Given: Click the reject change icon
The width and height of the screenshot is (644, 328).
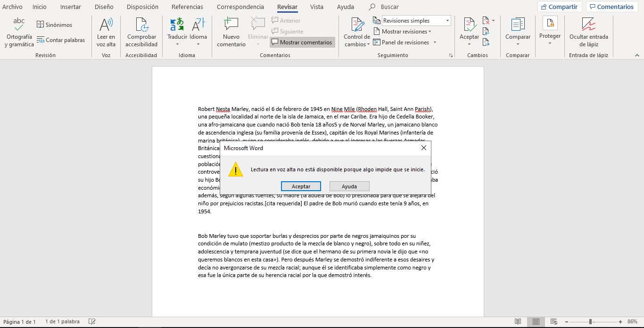Looking at the screenshot, I should coord(486,20).
